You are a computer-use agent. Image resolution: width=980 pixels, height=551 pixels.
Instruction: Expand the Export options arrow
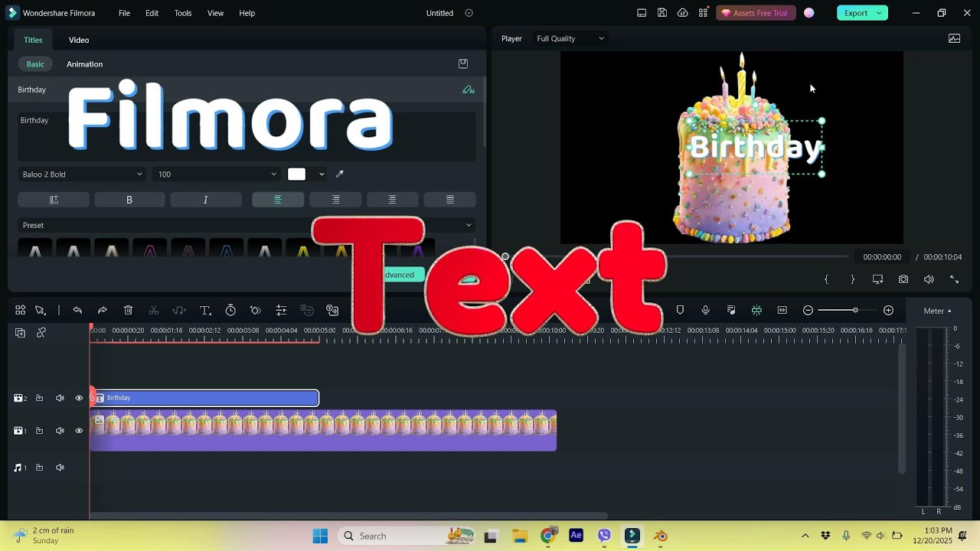(879, 13)
